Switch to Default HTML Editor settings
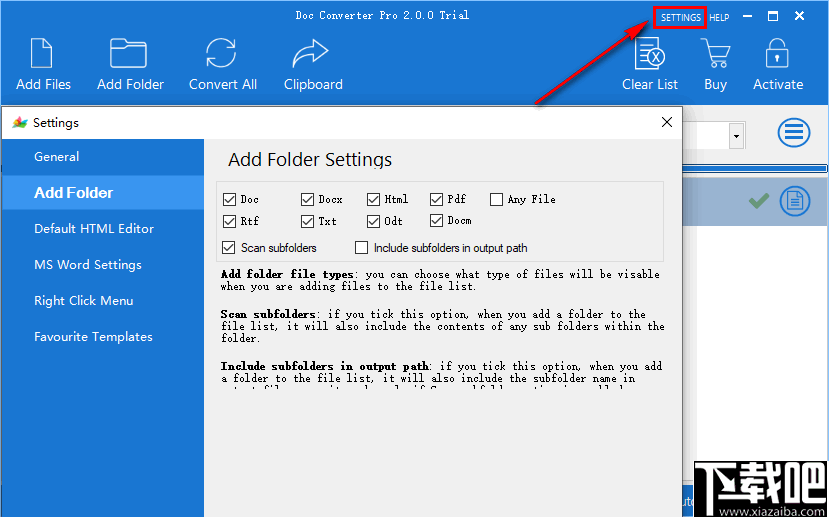Viewport: 829px width, 517px height. pos(103,229)
